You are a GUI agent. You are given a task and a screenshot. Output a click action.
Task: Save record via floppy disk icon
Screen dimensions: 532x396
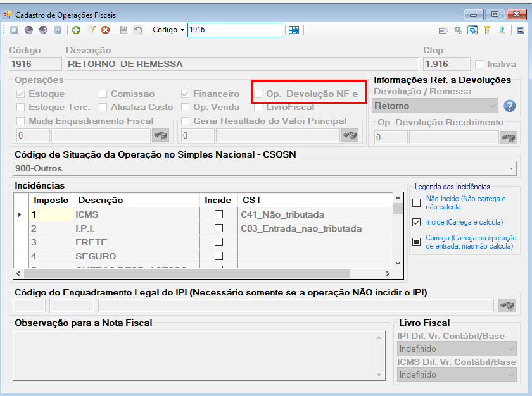pyautogui.click(x=123, y=30)
